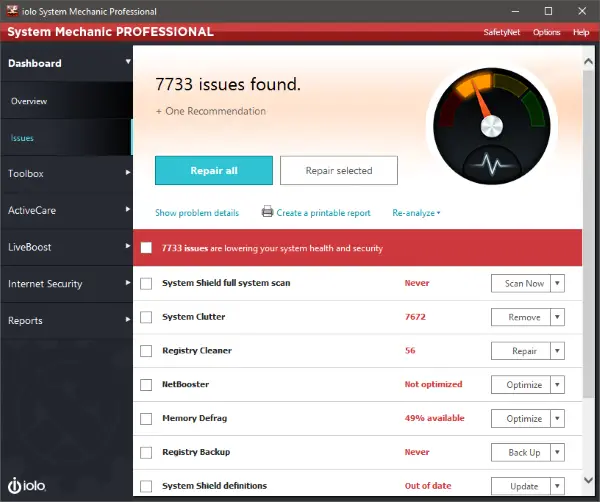This screenshot has height=502, width=600.
Task: Click the 'Not optimized' status text
Action: pos(434,384)
